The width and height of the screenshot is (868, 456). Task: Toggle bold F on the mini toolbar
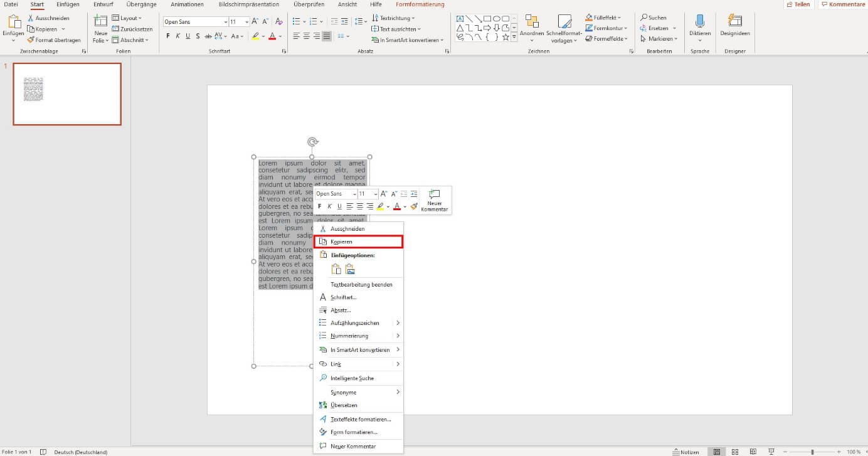click(x=319, y=206)
